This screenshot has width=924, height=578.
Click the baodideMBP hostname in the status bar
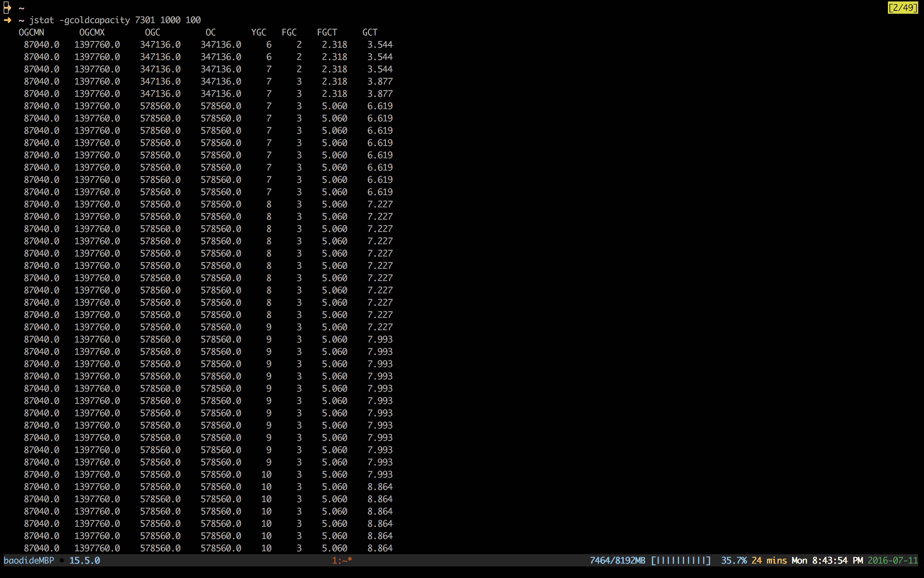click(29, 560)
